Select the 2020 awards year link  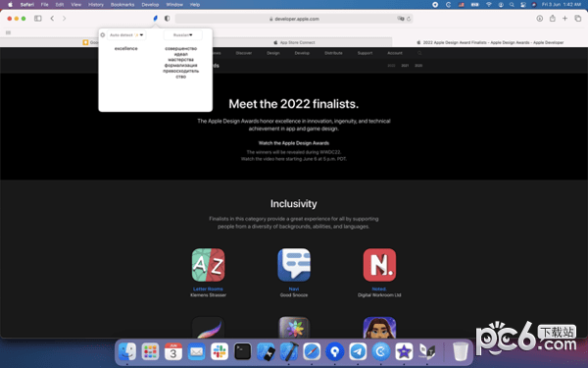[x=418, y=66]
